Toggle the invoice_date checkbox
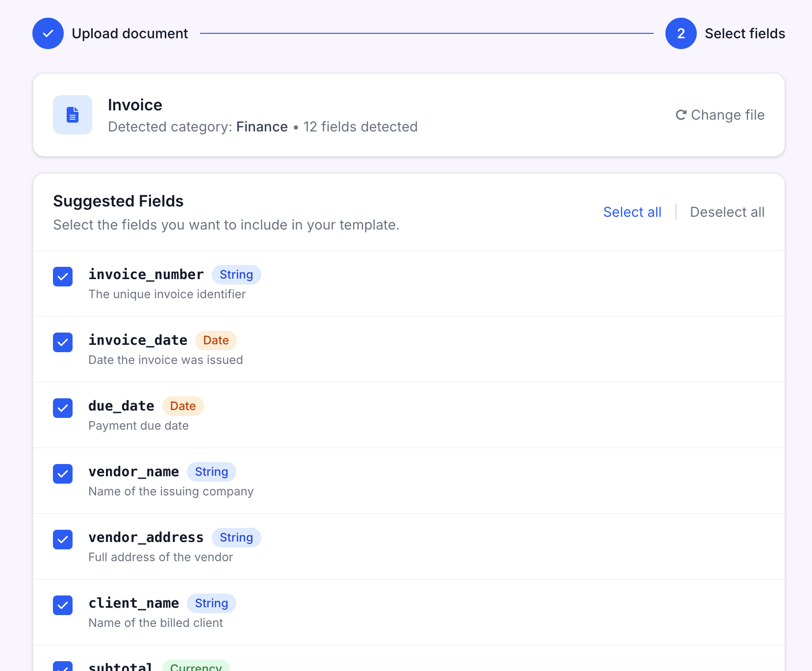The width and height of the screenshot is (812, 671). [63, 342]
